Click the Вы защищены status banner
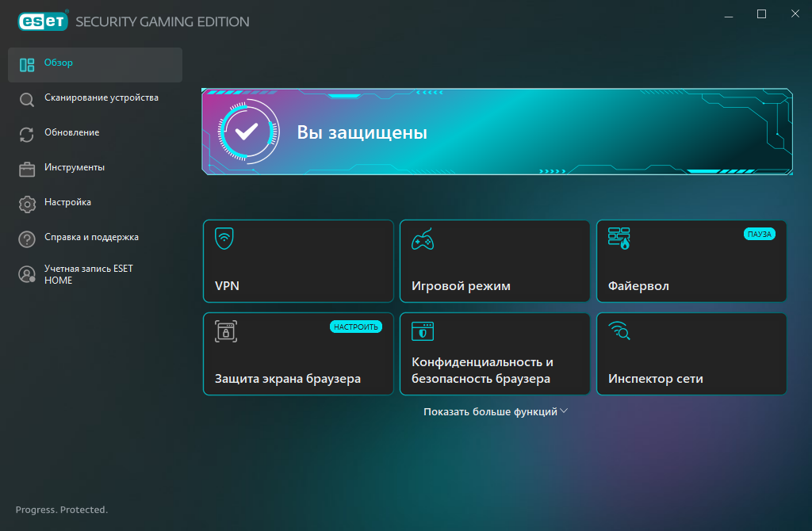Image resolution: width=812 pixels, height=531 pixels. 497,132
